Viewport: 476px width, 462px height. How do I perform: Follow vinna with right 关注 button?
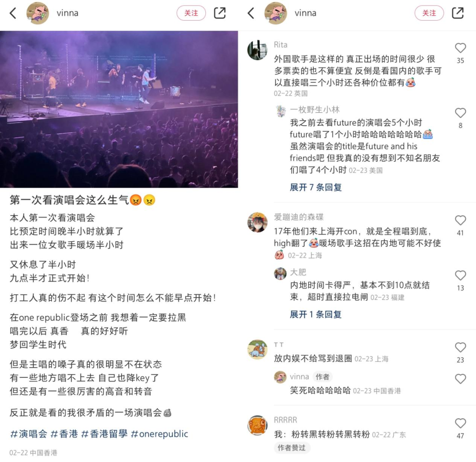click(429, 13)
